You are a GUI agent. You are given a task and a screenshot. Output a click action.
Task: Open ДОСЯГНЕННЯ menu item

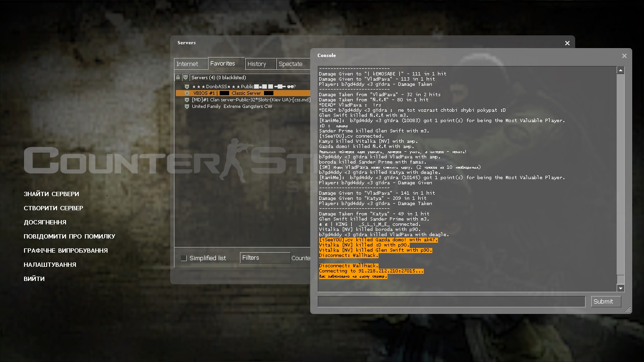[45, 222]
